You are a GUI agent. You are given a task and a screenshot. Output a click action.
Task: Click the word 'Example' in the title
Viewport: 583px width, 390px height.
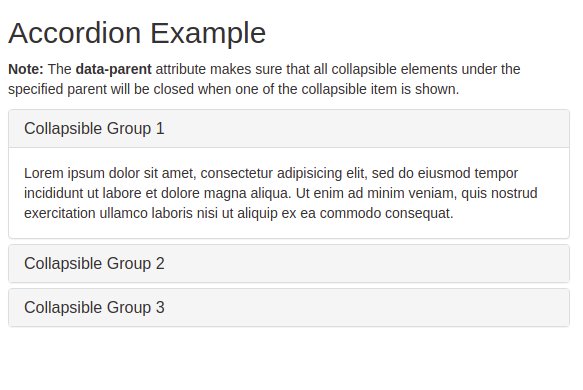pos(208,34)
